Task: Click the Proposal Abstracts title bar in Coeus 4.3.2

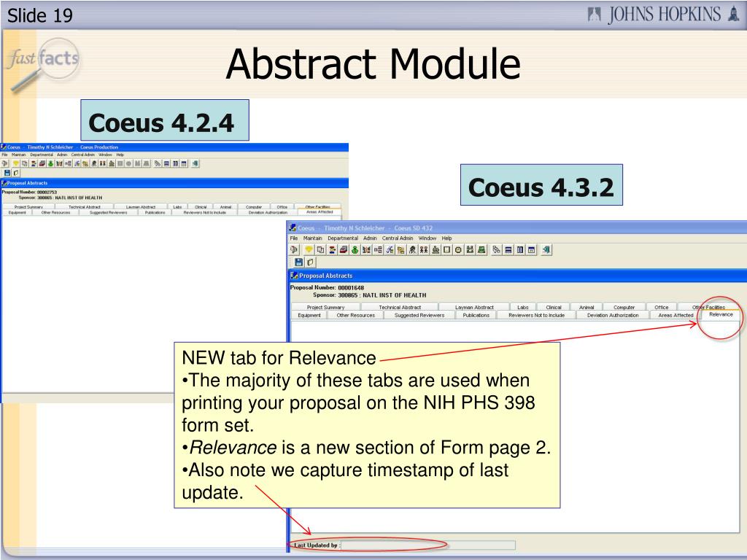Action: click(x=519, y=276)
